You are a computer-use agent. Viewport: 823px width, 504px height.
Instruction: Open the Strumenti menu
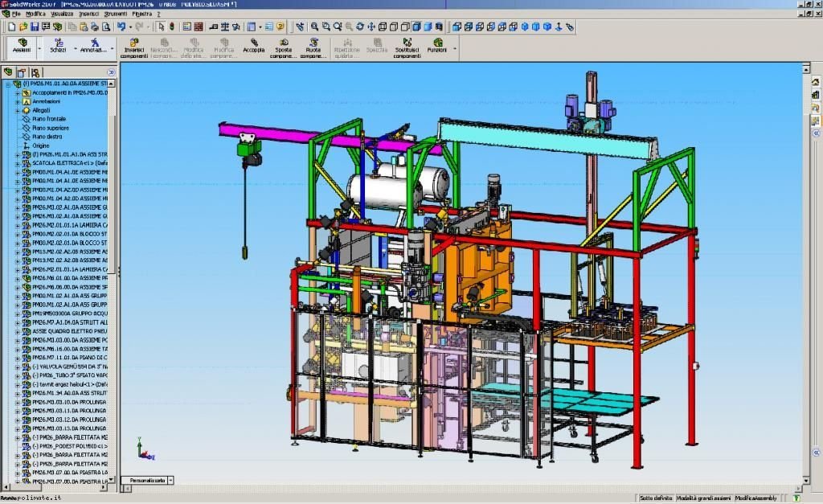(x=116, y=14)
